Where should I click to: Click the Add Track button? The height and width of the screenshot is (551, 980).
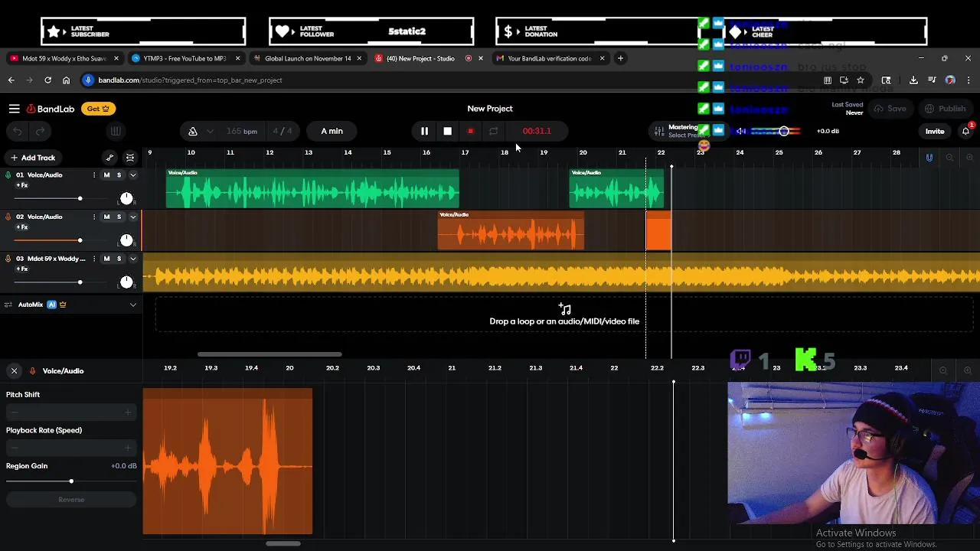click(33, 158)
